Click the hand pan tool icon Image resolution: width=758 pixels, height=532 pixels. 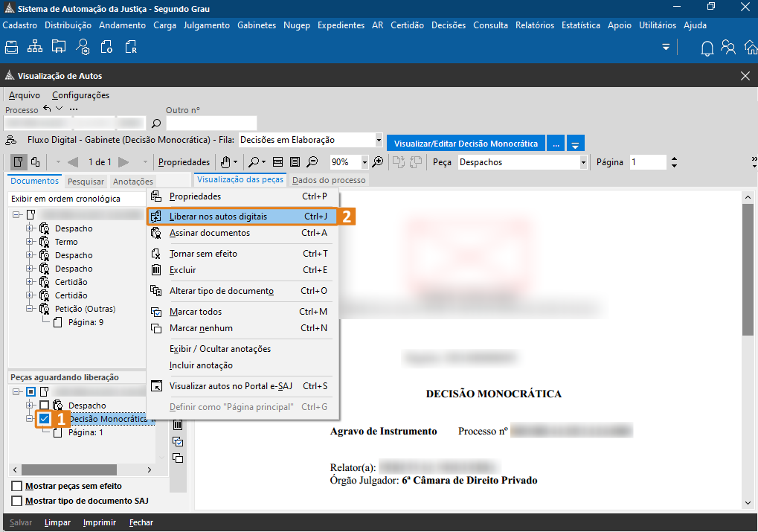click(x=225, y=162)
